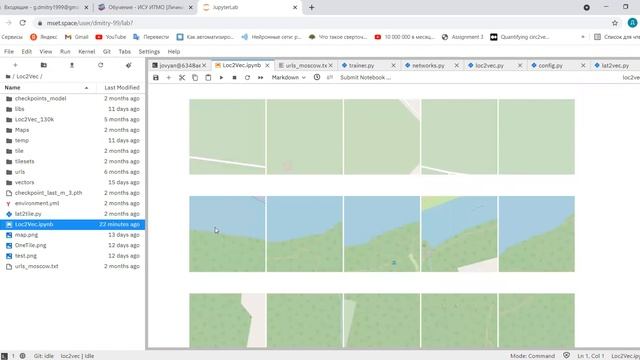Screen dimensions: 640x360
Task: Open the View menu
Action: coord(46,51)
